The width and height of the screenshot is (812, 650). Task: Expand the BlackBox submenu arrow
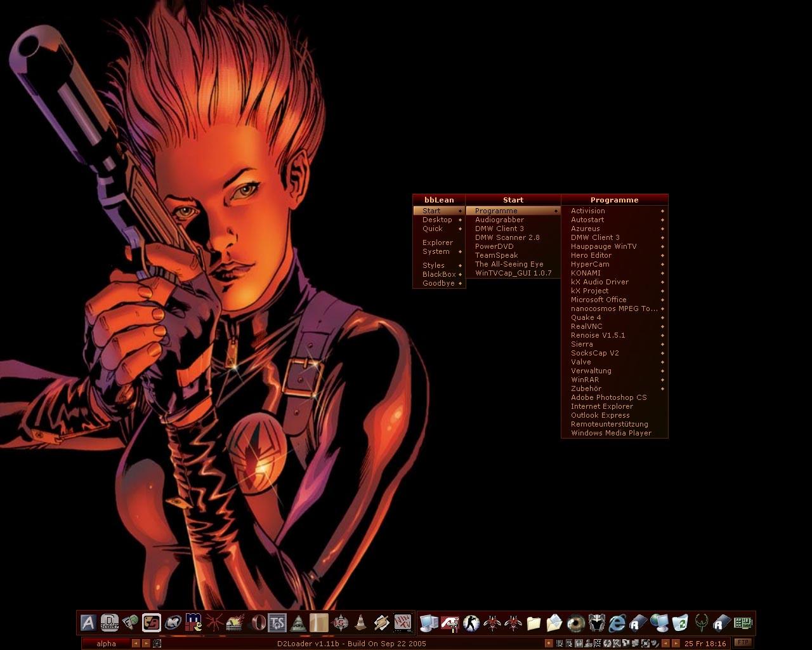(460, 274)
